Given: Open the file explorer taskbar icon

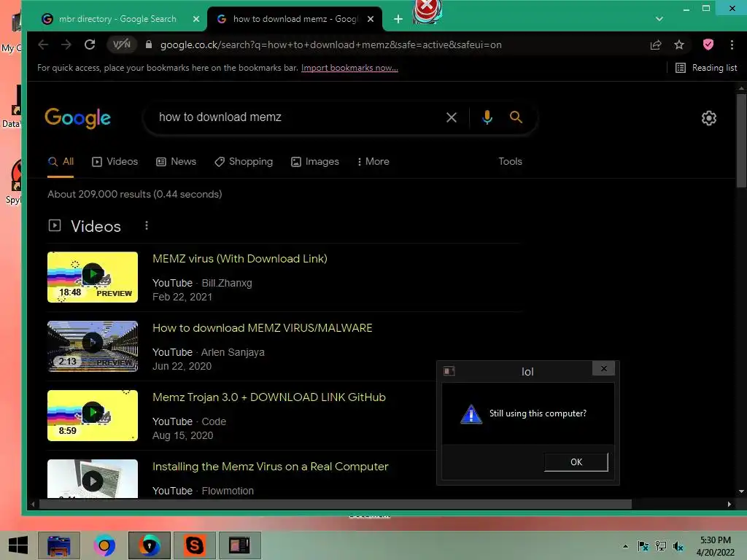Looking at the screenshot, I should (x=59, y=545).
